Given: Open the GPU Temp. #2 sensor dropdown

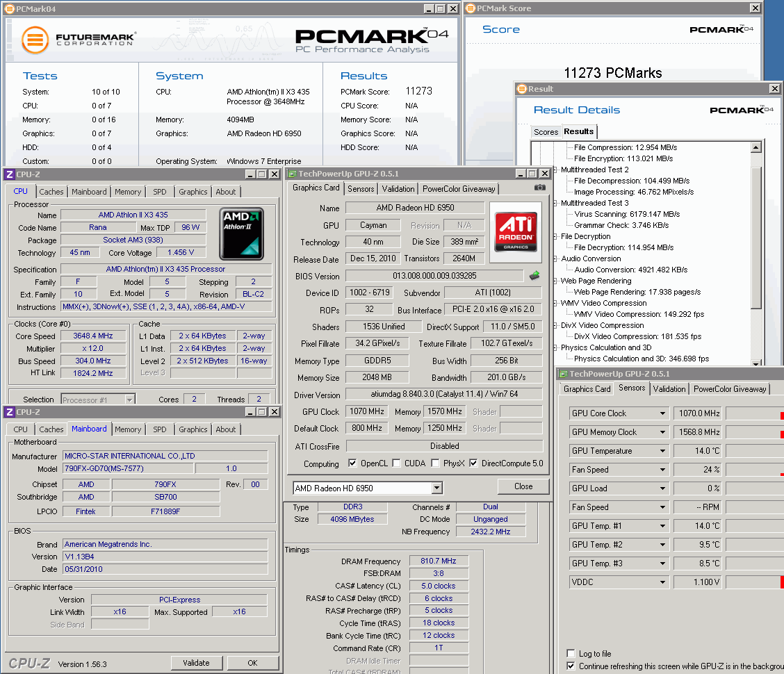Looking at the screenshot, I should pos(662,545).
